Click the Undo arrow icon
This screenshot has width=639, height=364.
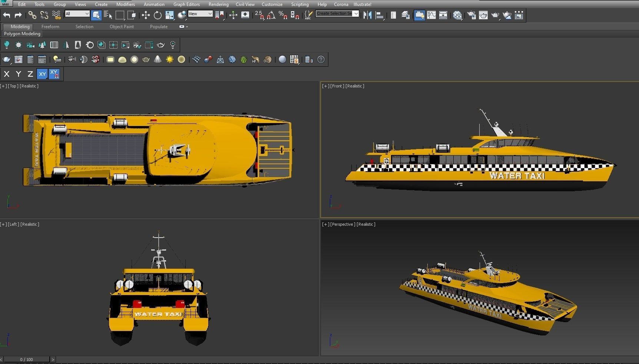point(7,15)
